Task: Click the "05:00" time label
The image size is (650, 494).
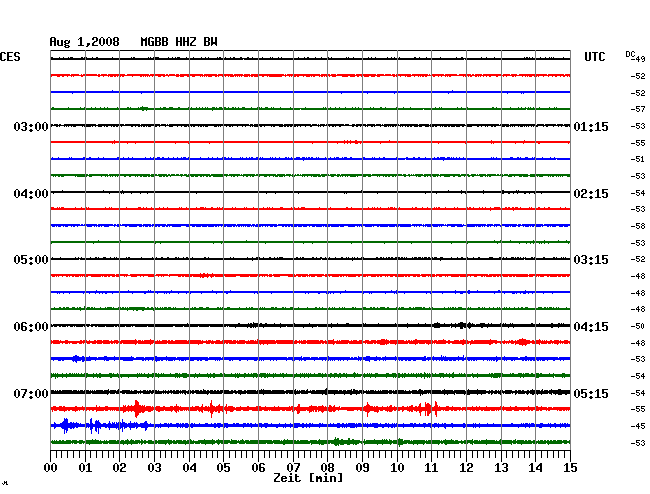Action: coord(31,259)
